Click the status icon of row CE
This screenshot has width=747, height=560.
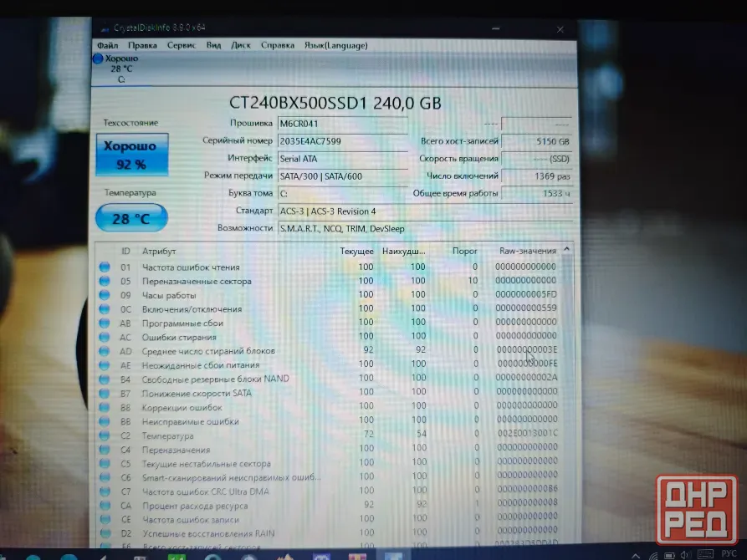(x=105, y=519)
